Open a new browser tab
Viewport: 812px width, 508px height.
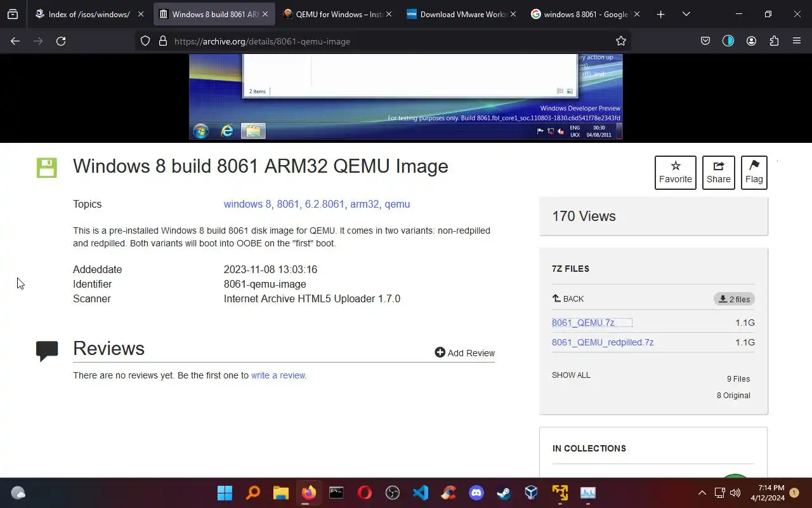pos(661,14)
